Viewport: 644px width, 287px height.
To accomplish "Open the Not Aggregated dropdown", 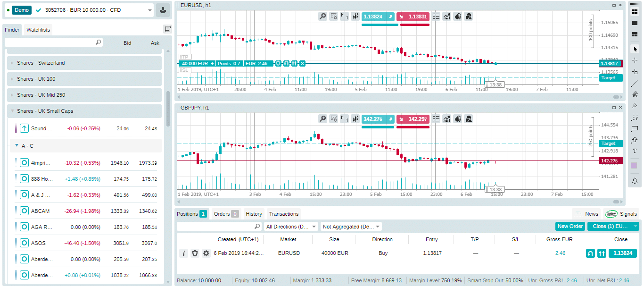I will (x=351, y=227).
